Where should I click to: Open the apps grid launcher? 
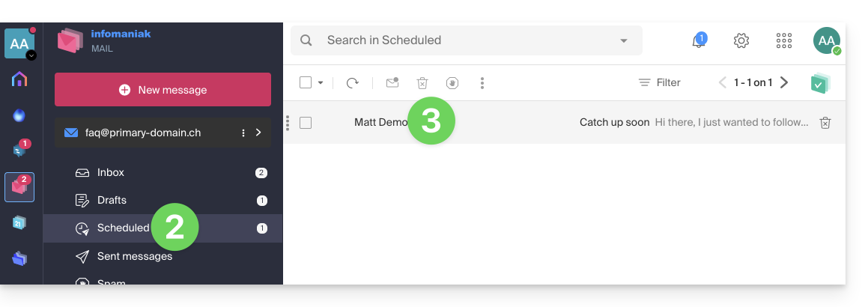pyautogui.click(x=784, y=41)
